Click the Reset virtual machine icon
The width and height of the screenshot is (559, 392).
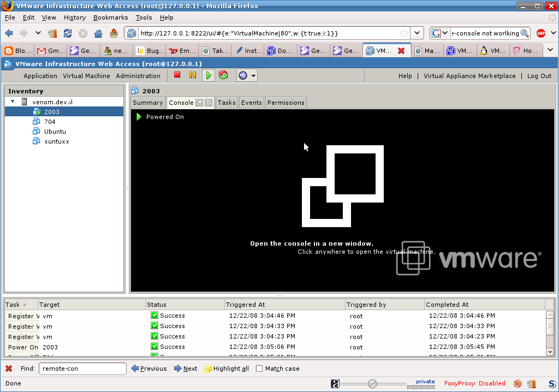(223, 75)
